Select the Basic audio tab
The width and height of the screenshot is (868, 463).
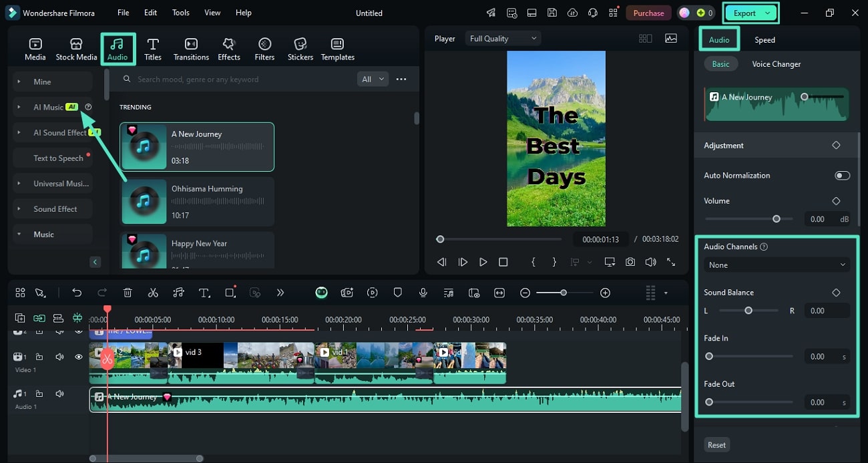(720, 64)
